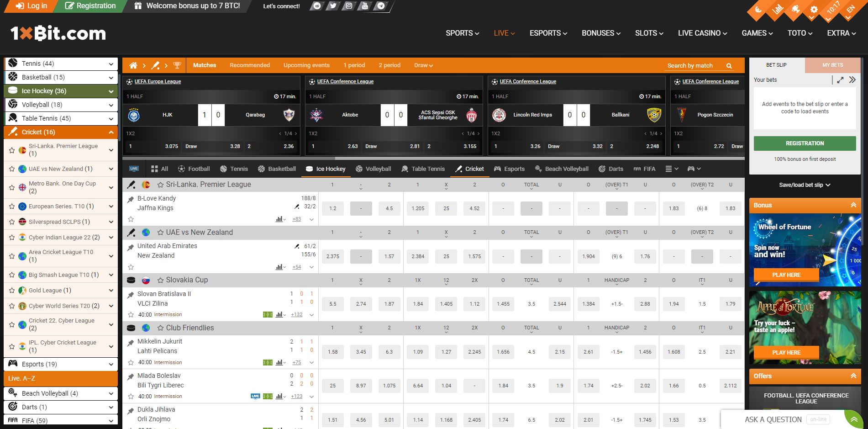The width and height of the screenshot is (868, 429).
Task: Pin the Mikkelin Jukurit match
Action: [131, 343]
